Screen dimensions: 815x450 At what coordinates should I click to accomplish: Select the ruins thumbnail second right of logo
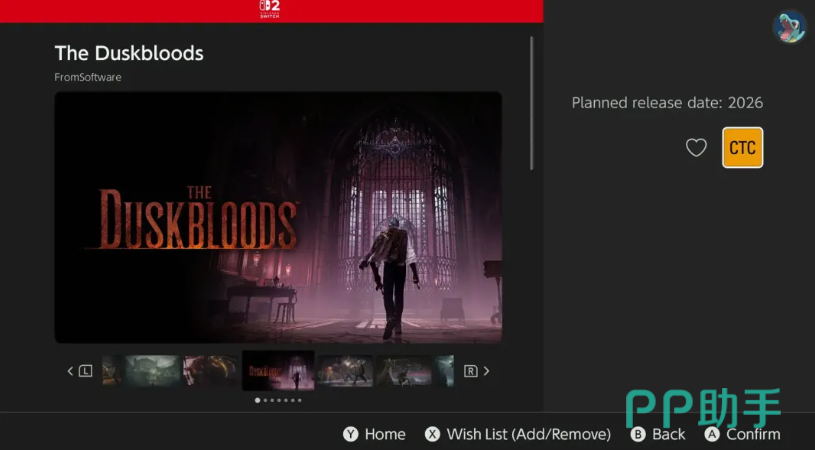tap(404, 370)
